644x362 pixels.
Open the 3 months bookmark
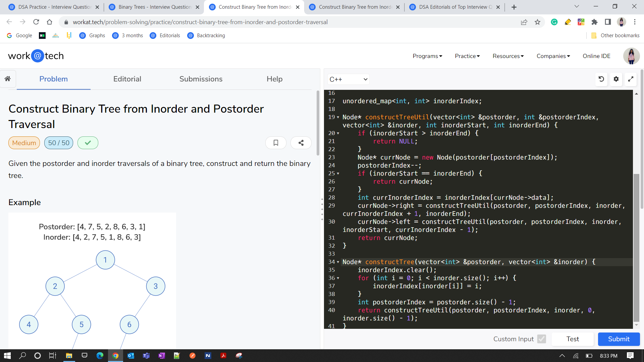click(x=128, y=36)
